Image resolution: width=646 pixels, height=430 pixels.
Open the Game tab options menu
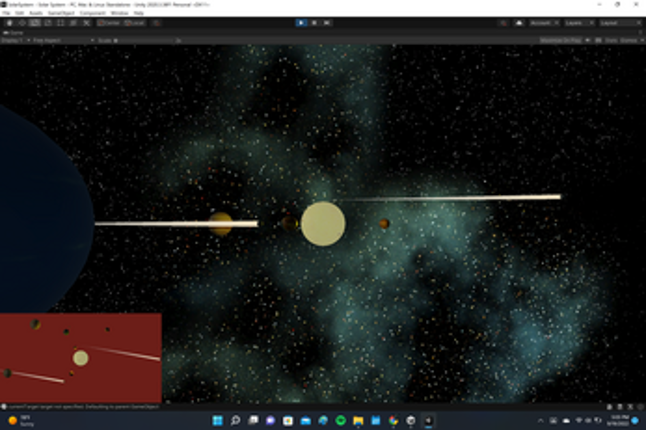[x=642, y=33]
